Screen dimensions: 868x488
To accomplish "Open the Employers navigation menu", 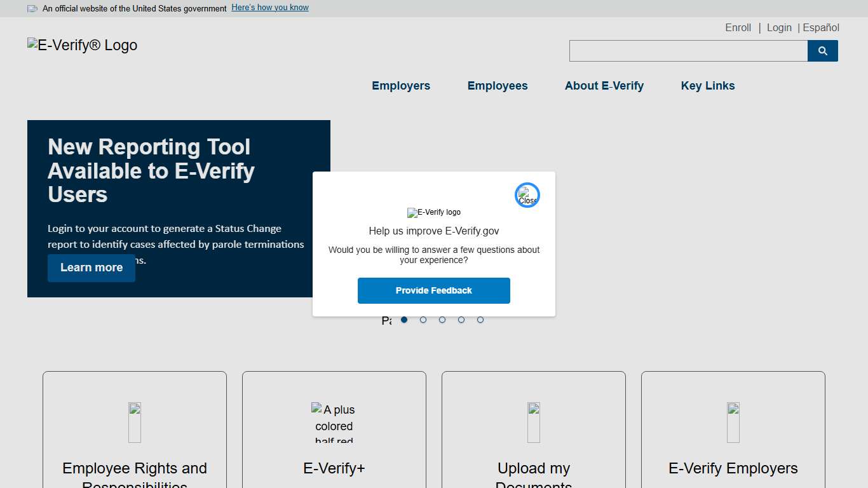I will coord(401,86).
